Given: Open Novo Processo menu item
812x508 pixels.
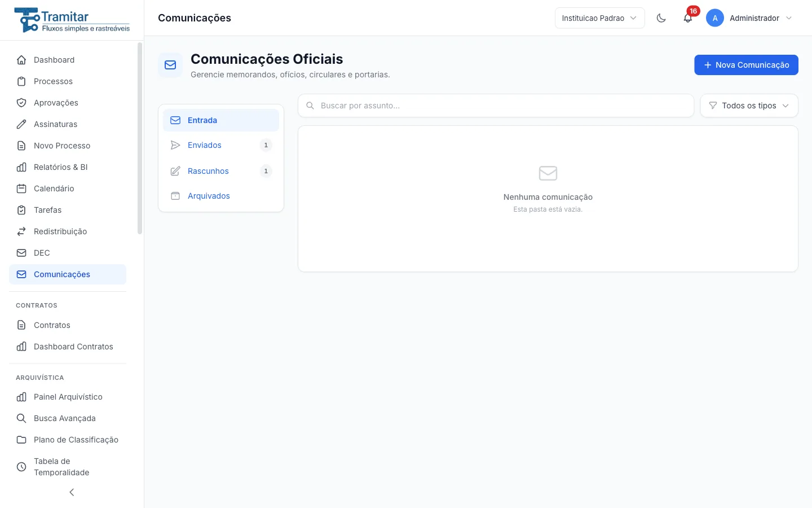Looking at the screenshot, I should (68, 146).
